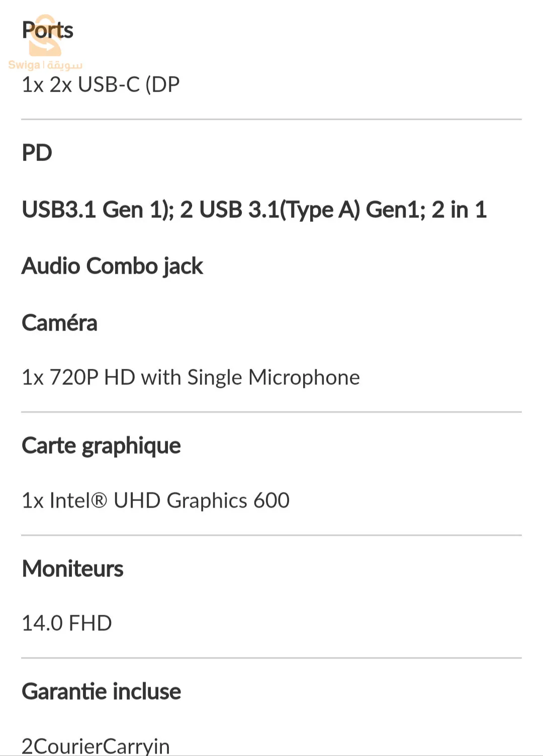Select the PD heading text

[37, 152]
